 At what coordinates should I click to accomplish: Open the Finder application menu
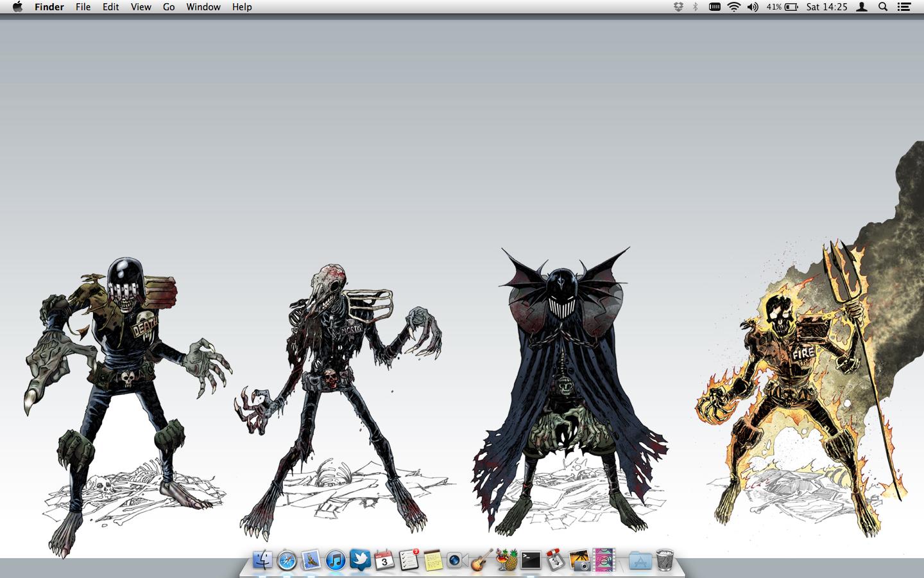point(49,7)
